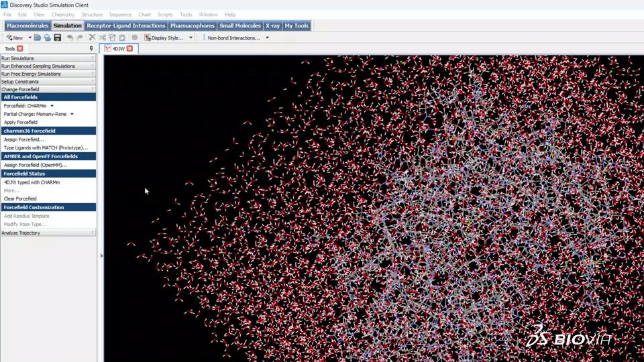
Task: Click the Forcefield Status header
Action: tap(48, 174)
